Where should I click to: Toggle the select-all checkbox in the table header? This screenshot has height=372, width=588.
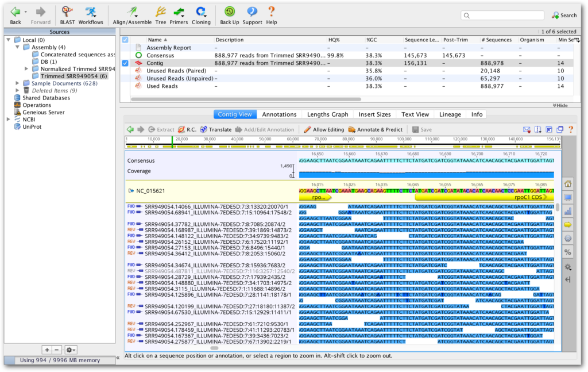coord(125,40)
